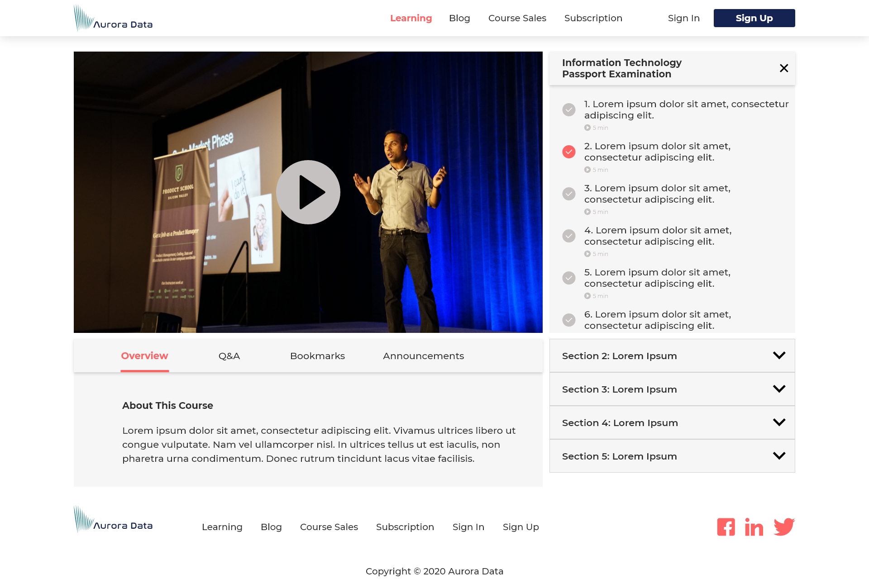Uncheck the completed lesson 2 checkmark
869x588 pixels.
pyautogui.click(x=569, y=152)
